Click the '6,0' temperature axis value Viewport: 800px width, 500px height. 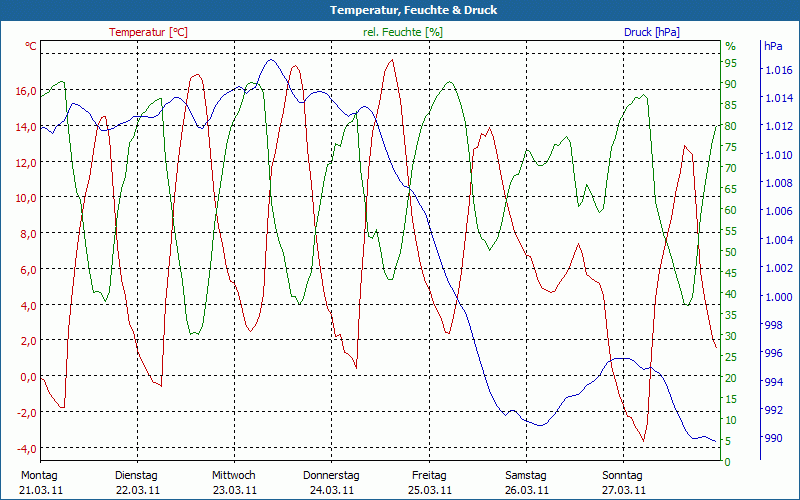tap(29, 269)
